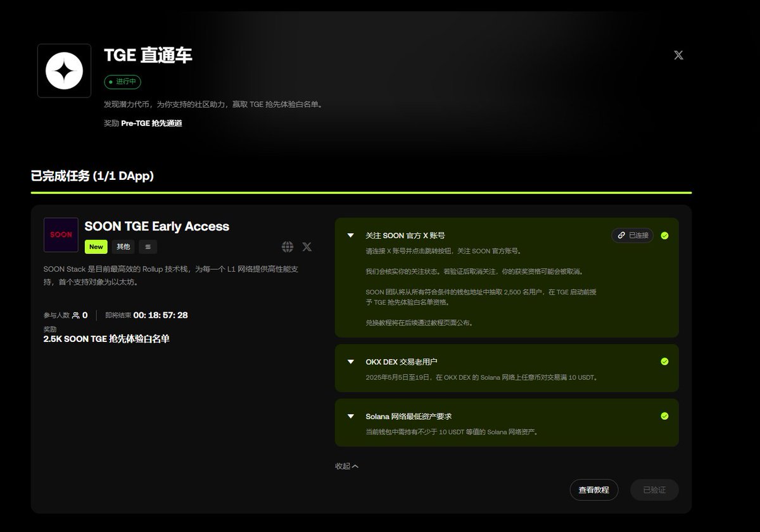Click the 2.5K SOON TGE 抢先体验白名单 reward

[x=106, y=339]
